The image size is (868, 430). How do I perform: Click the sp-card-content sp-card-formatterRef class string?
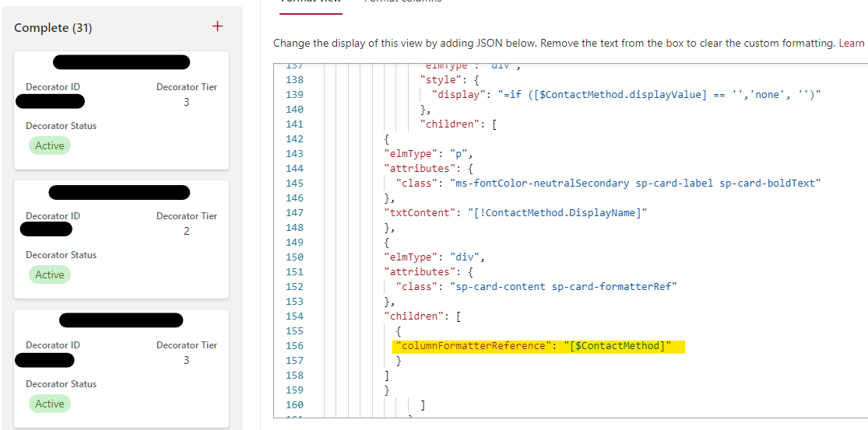point(564,286)
